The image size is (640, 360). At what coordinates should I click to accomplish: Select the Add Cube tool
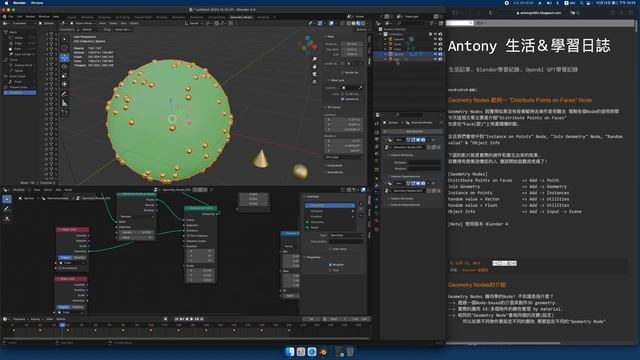coord(64,113)
